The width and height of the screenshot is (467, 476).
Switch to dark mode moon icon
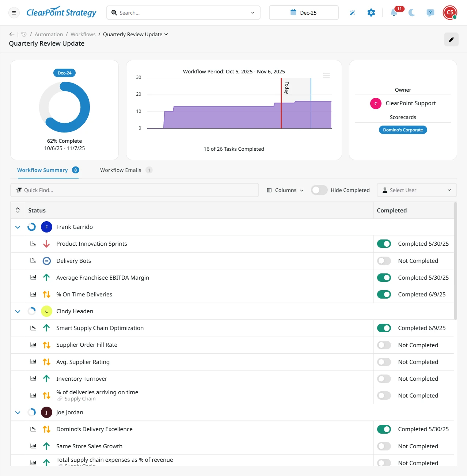(412, 13)
